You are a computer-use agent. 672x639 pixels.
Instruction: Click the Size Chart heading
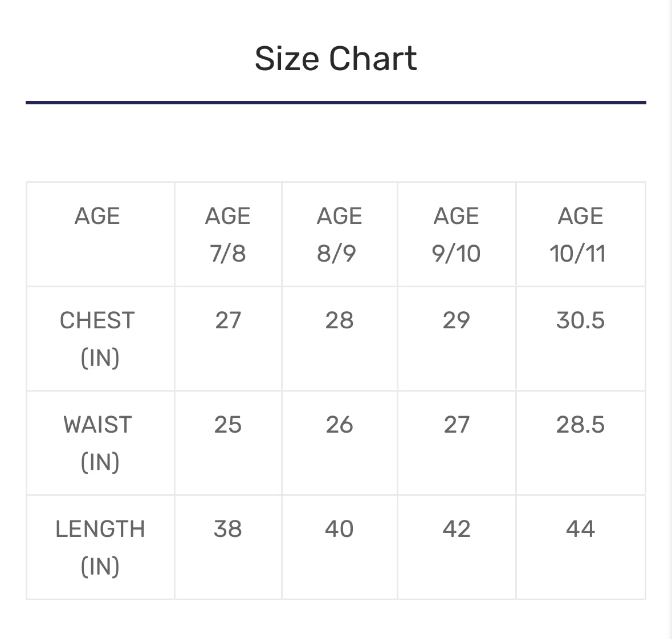click(x=336, y=59)
